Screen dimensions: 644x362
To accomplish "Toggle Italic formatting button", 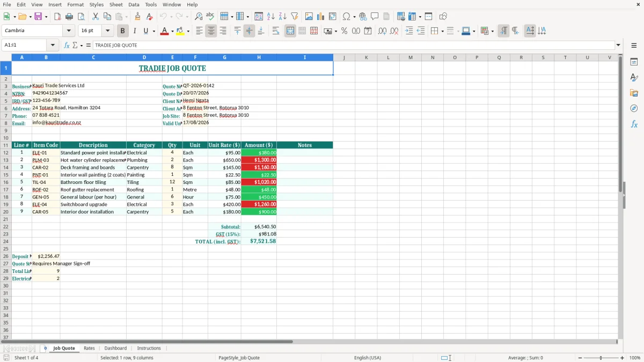I will coord(135,31).
